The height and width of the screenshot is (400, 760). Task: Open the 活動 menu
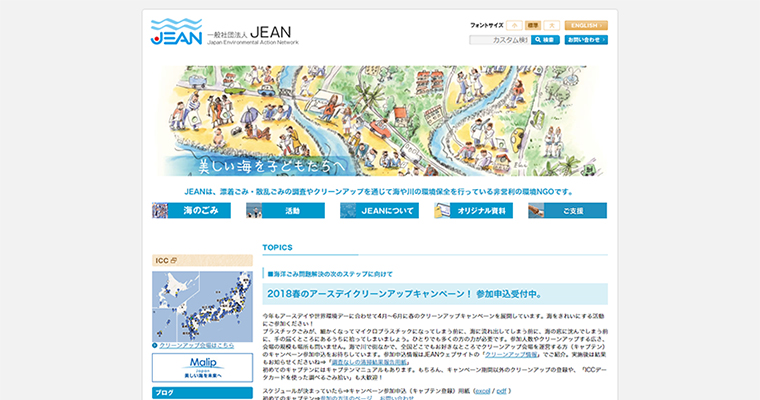click(285, 210)
